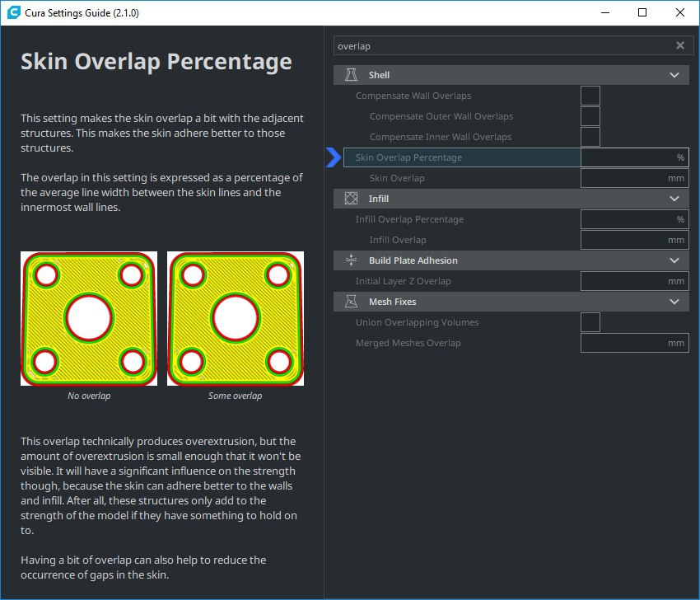Open the Skin Overlap setting

coord(396,178)
